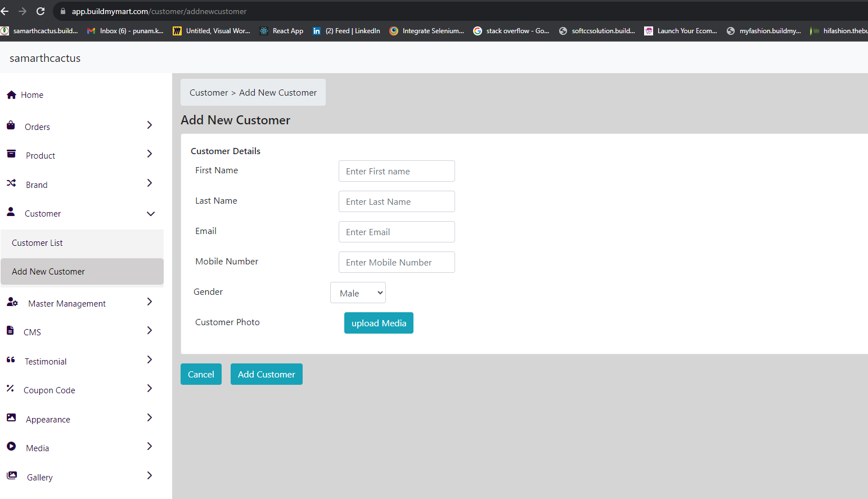This screenshot has height=499, width=868.
Task: Expand the Product menu chevron
Action: point(150,154)
